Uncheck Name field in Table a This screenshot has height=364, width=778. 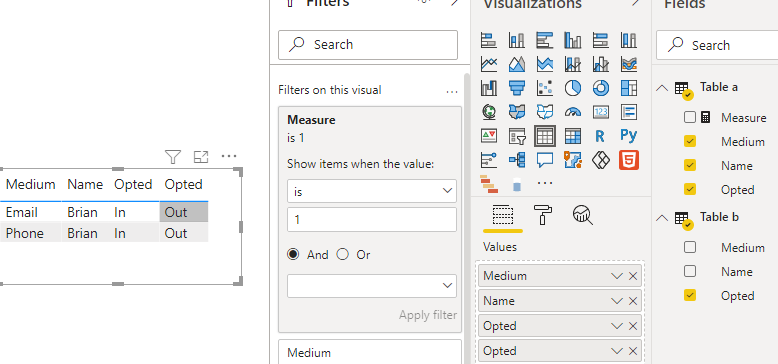click(690, 165)
